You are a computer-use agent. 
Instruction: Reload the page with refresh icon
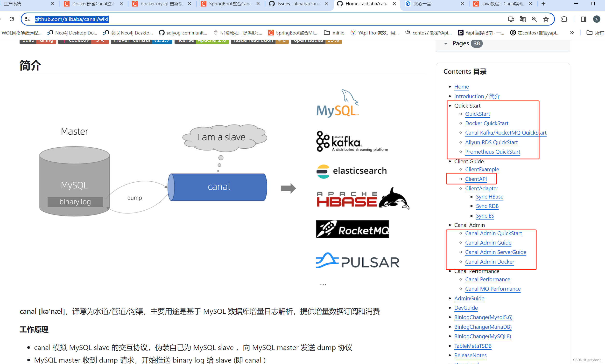pyautogui.click(x=12, y=19)
